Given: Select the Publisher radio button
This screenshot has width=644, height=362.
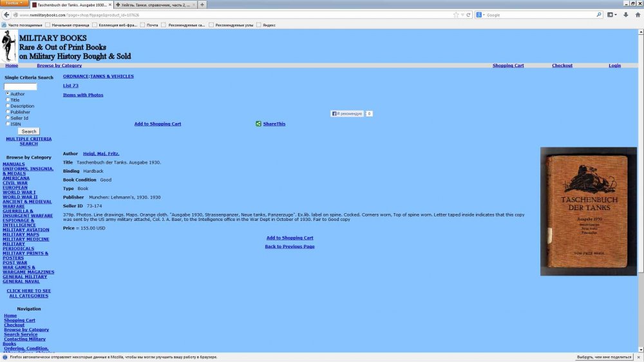Looking at the screenshot, I should 7,111.
